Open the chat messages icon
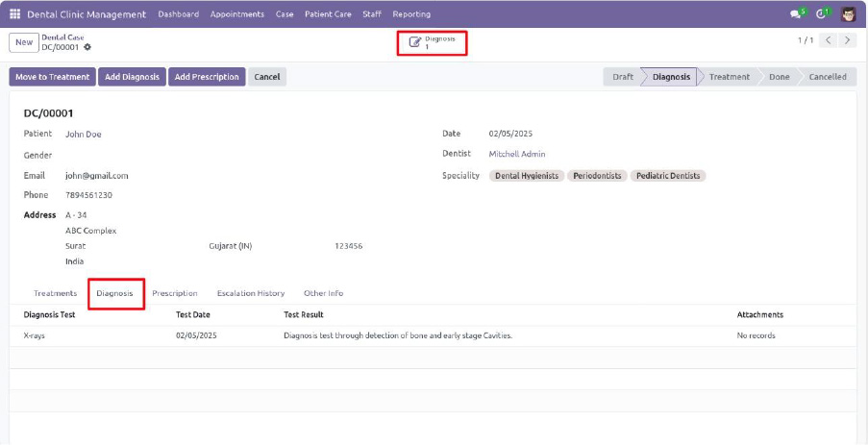 click(x=796, y=14)
